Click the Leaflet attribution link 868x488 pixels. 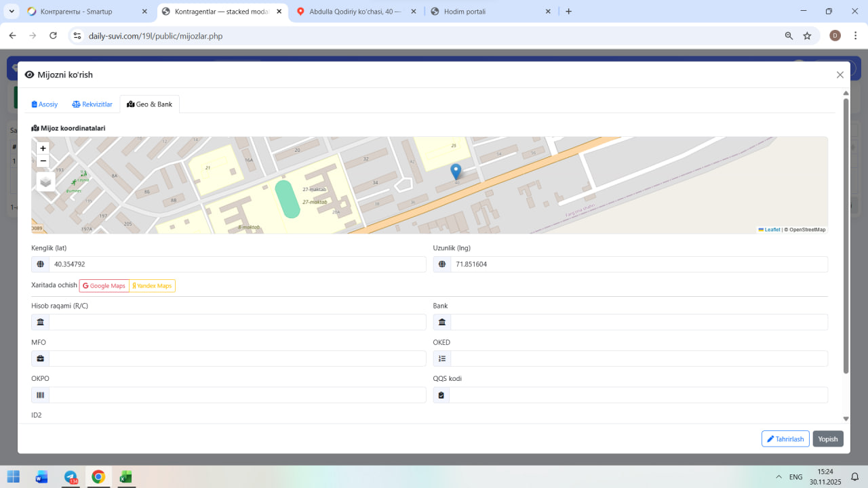pyautogui.click(x=770, y=230)
